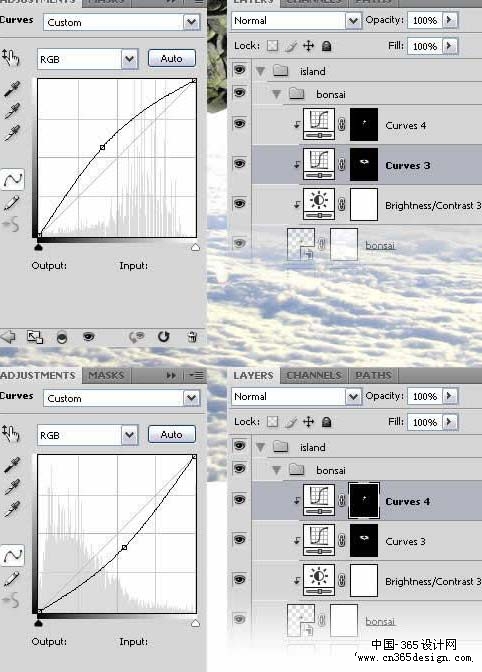Image resolution: width=482 pixels, height=672 pixels.
Task: Click view previous state icon in adjustments footer
Action: tap(137, 337)
